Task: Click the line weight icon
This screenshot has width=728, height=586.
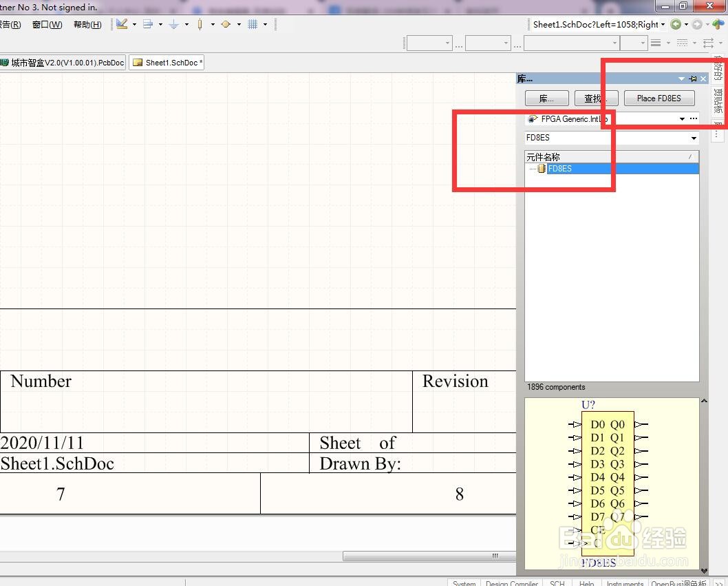Action: (656, 43)
